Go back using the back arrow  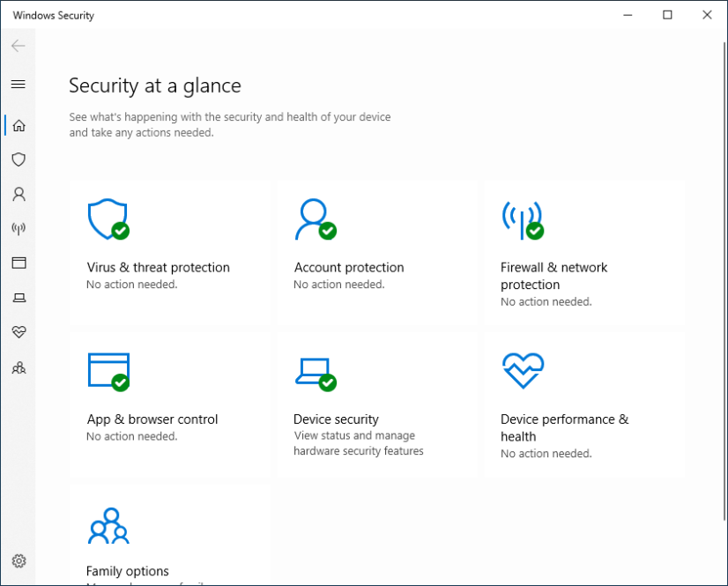pos(19,46)
